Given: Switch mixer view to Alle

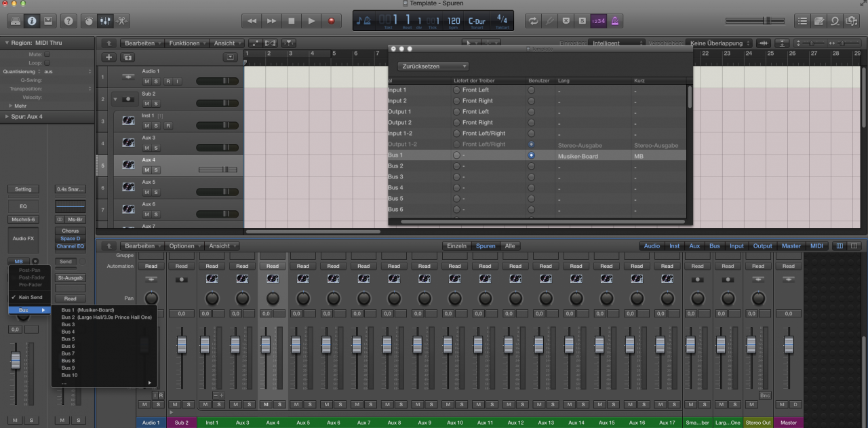Looking at the screenshot, I should tap(510, 246).
